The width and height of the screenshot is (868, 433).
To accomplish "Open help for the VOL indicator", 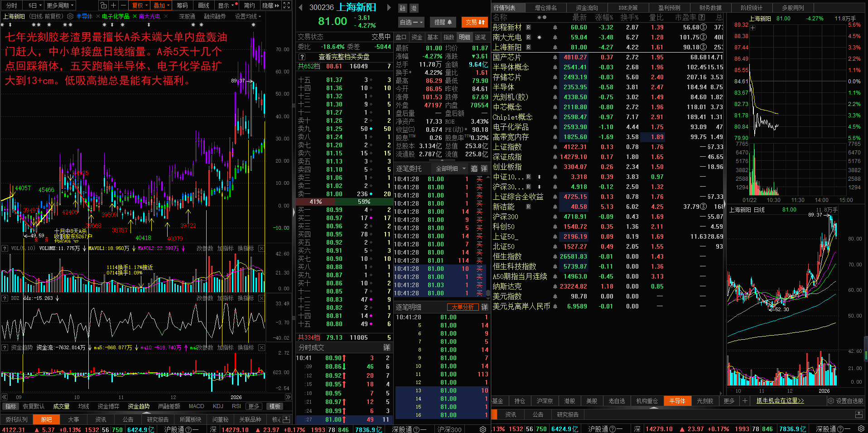I will click(x=5, y=248).
